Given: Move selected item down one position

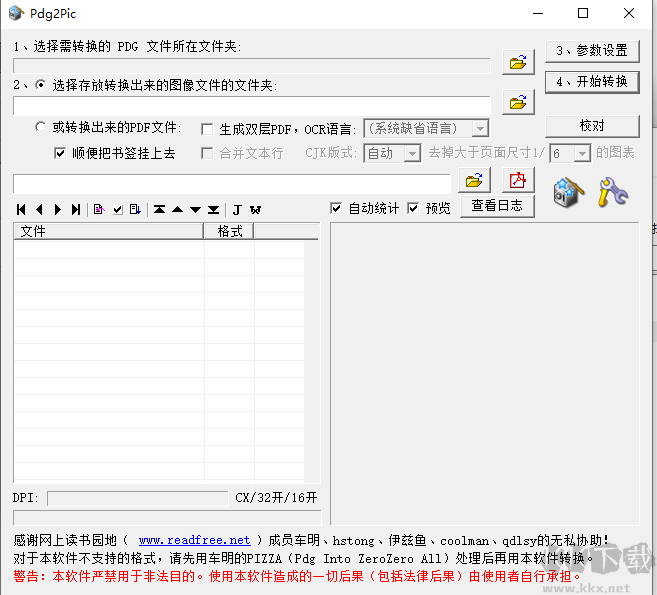Looking at the screenshot, I should click(x=195, y=210).
